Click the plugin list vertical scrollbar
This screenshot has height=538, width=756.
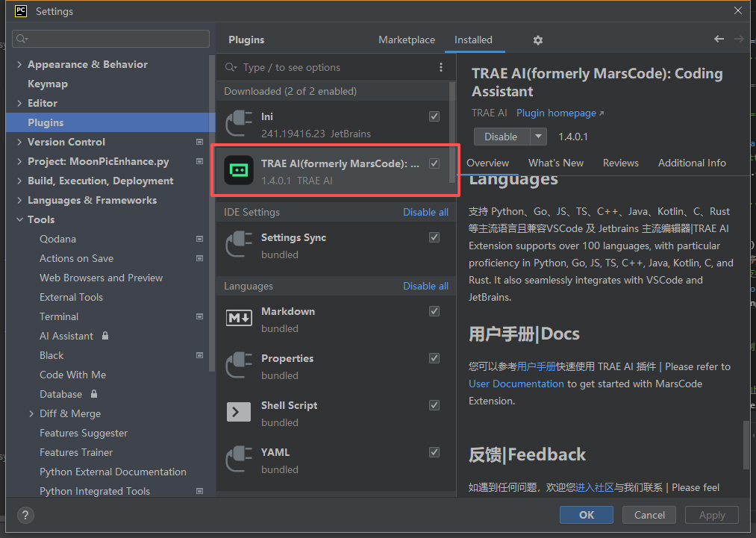pos(452,133)
